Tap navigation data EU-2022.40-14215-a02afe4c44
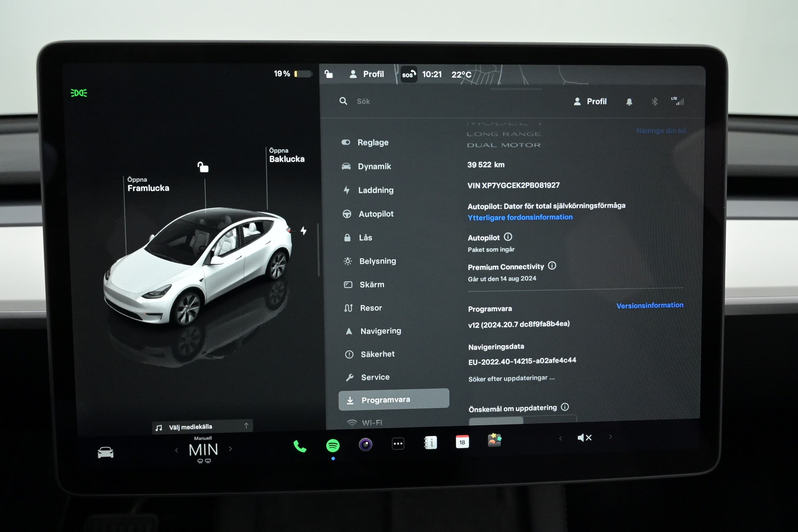 pyautogui.click(x=522, y=361)
